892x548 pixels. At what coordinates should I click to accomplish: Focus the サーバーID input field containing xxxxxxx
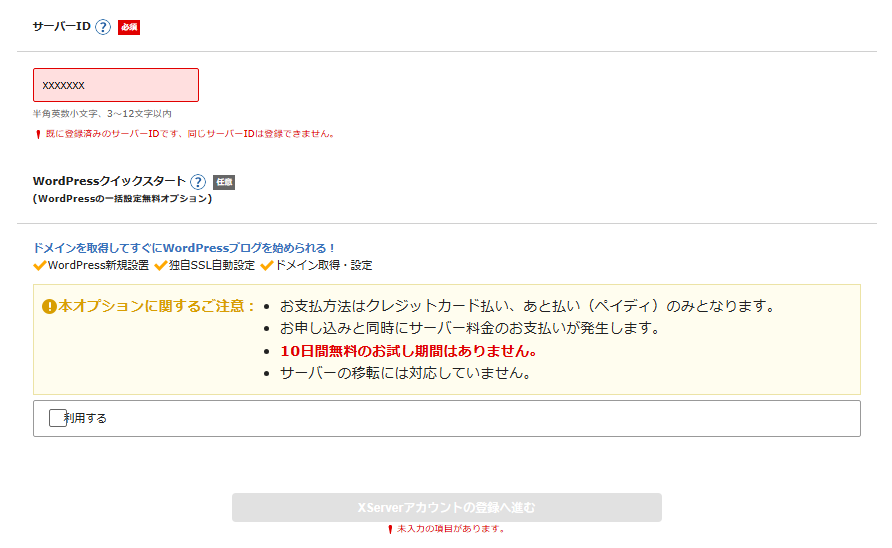(116, 85)
